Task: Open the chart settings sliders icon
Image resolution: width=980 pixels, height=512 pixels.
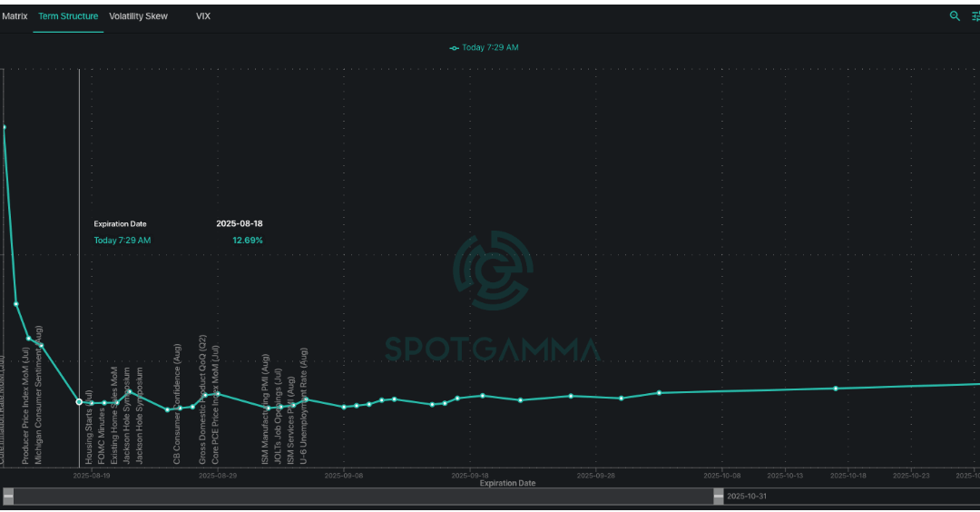Action: pos(975,16)
